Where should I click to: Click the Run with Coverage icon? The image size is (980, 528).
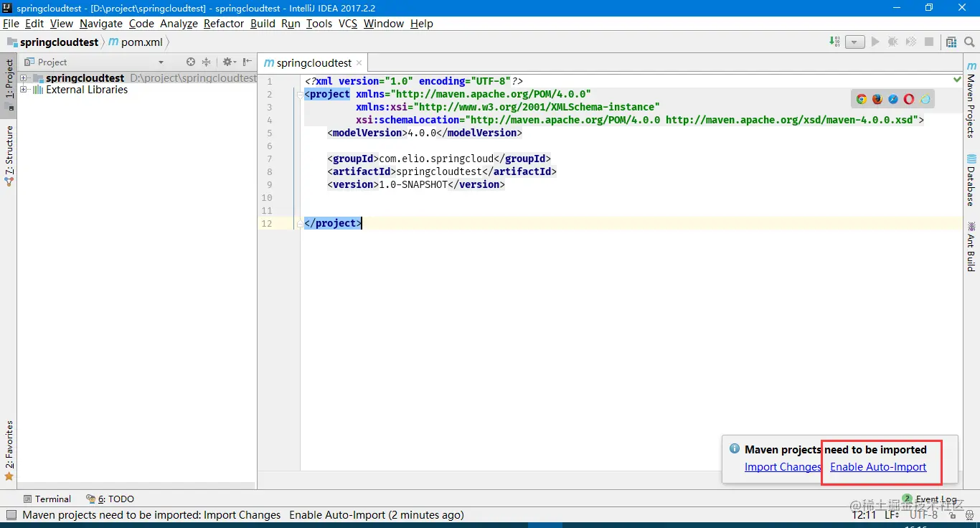(x=911, y=42)
